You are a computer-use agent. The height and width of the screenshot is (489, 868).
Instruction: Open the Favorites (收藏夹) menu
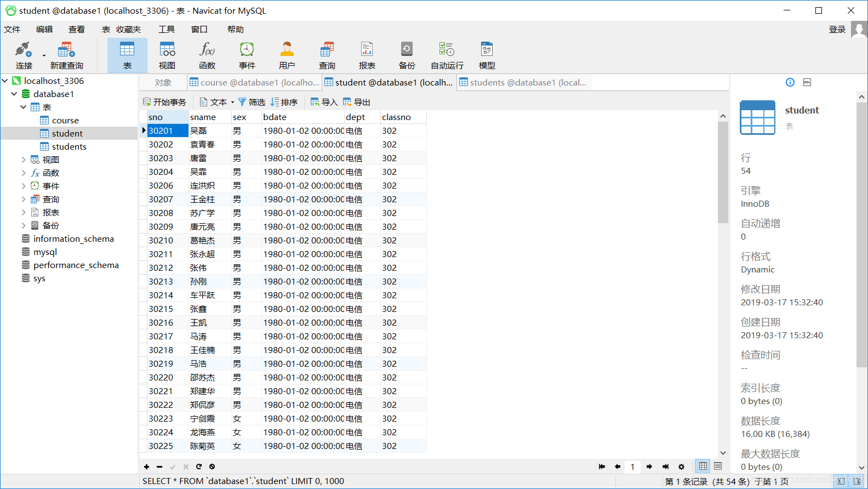[128, 29]
